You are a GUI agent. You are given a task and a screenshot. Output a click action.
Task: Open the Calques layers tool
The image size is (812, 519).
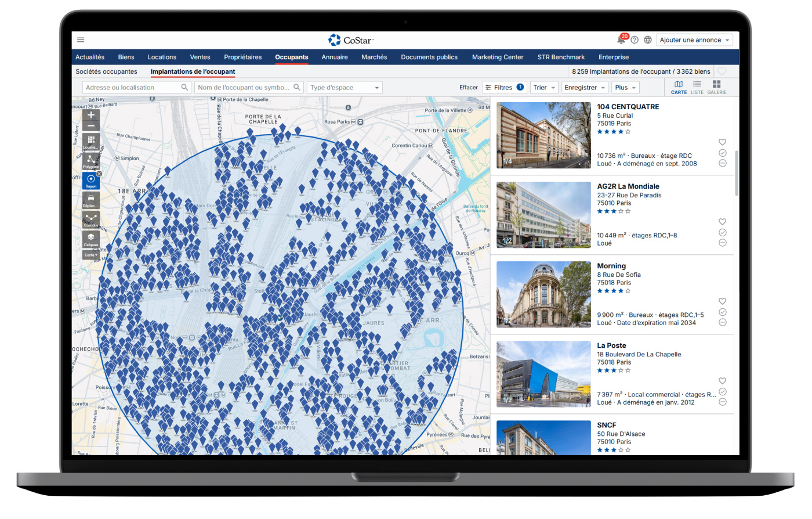tap(91, 239)
